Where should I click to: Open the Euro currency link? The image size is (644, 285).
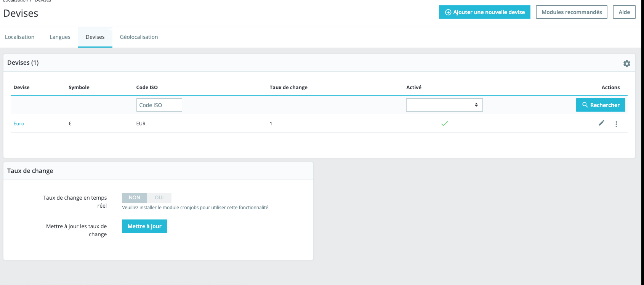click(x=19, y=124)
